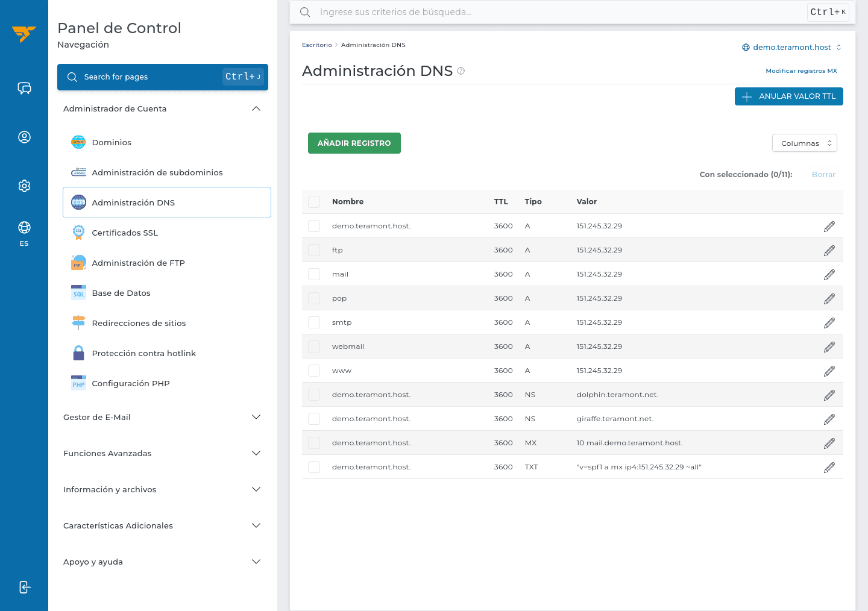Viewport: 868px width, 611px height.
Task: Click the logout icon at sidebar bottom
Action: (x=24, y=587)
